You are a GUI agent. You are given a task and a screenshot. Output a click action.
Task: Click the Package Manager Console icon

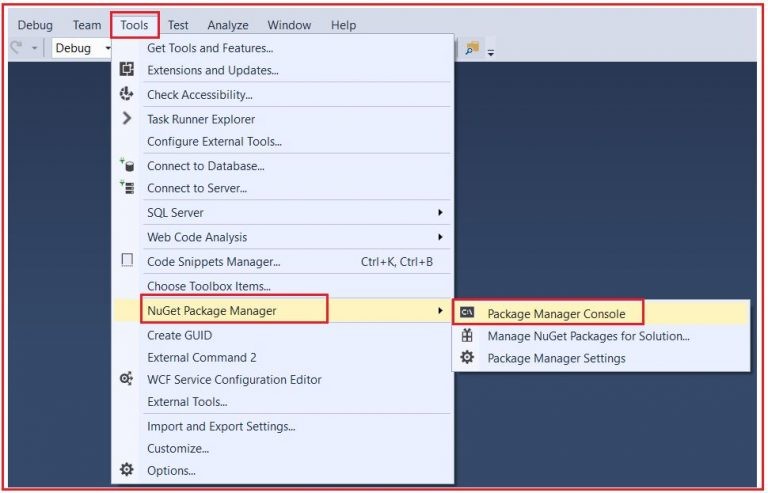coord(467,312)
